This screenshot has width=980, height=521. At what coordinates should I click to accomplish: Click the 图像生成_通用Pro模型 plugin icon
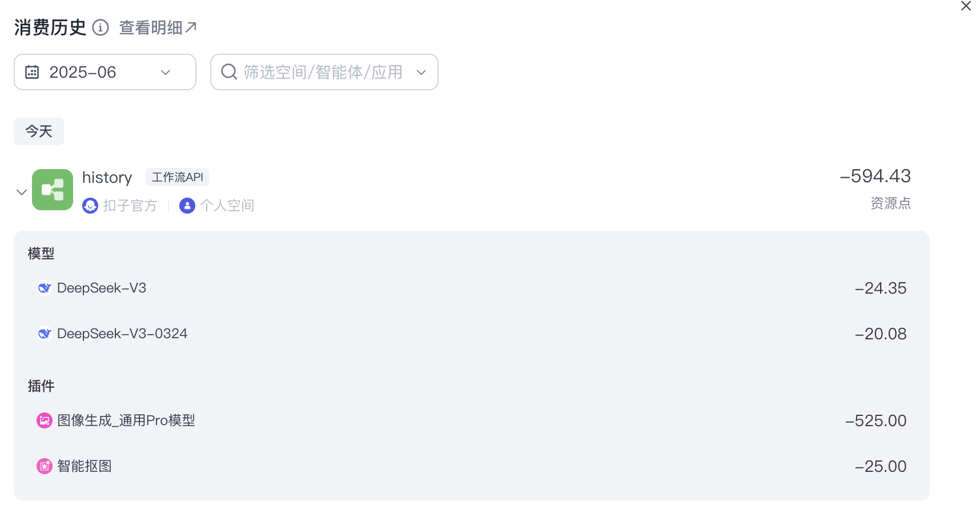coord(45,420)
